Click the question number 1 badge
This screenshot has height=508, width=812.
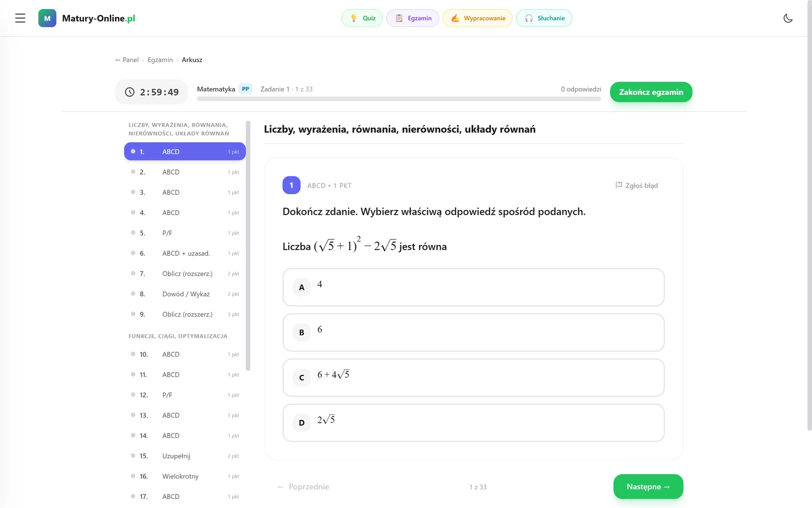(292, 185)
